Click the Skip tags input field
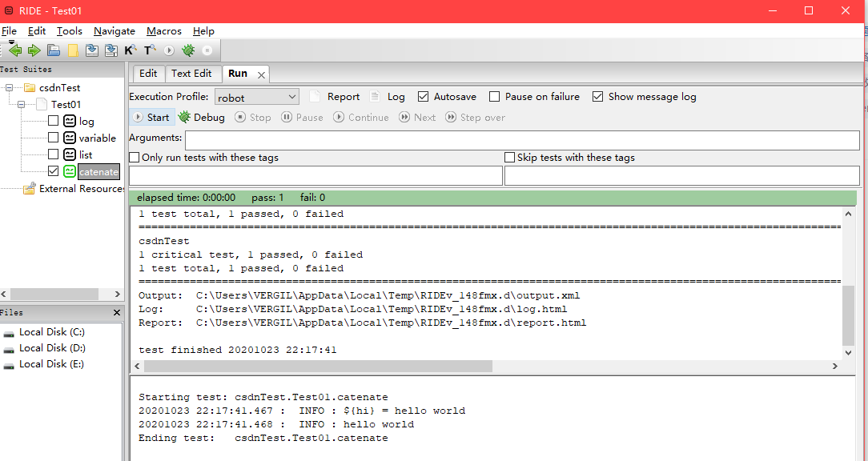The image size is (868, 461). tap(682, 175)
